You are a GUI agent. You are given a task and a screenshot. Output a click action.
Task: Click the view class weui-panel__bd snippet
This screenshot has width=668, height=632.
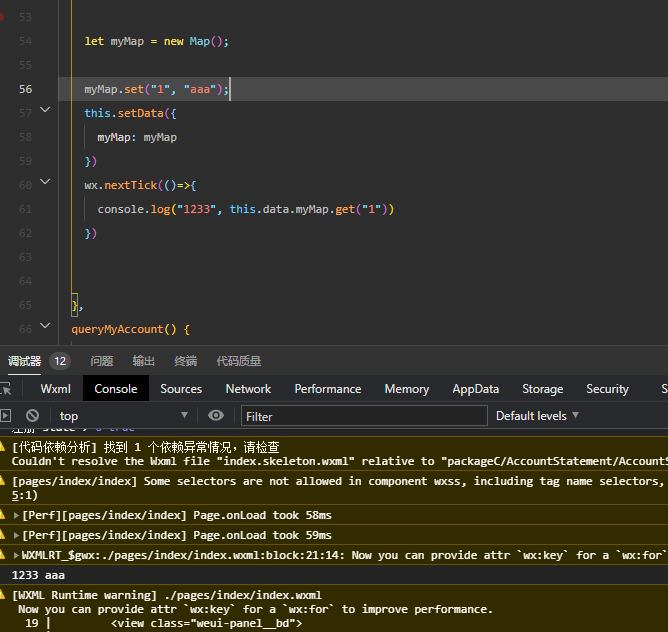coord(207,623)
